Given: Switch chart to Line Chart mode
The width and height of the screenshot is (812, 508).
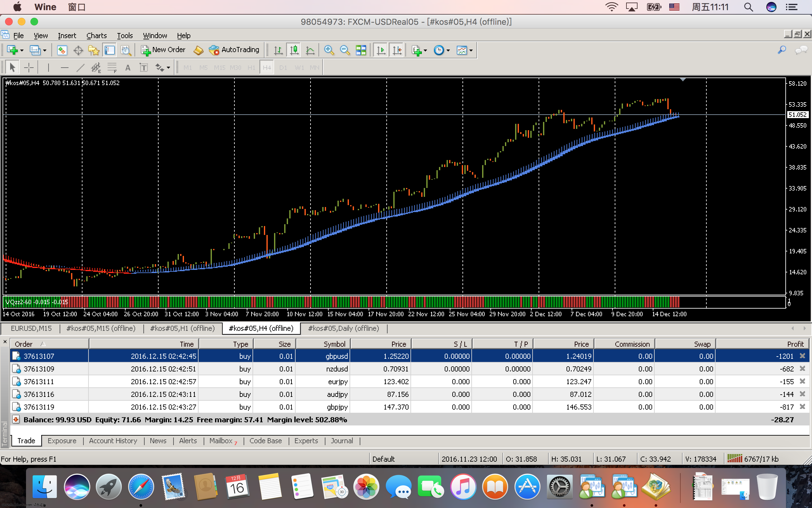Looking at the screenshot, I should pyautogui.click(x=311, y=50).
